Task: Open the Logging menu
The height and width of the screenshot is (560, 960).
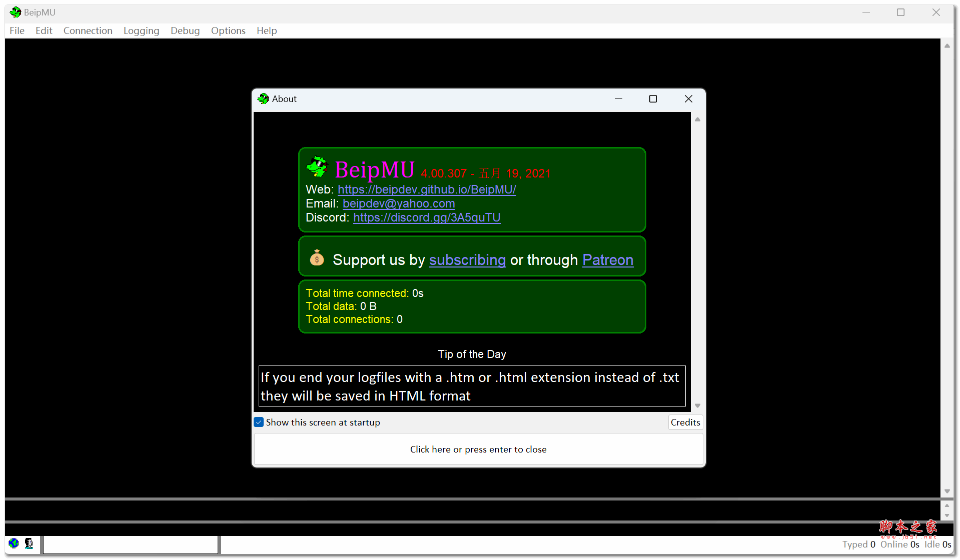Action: 141,30
